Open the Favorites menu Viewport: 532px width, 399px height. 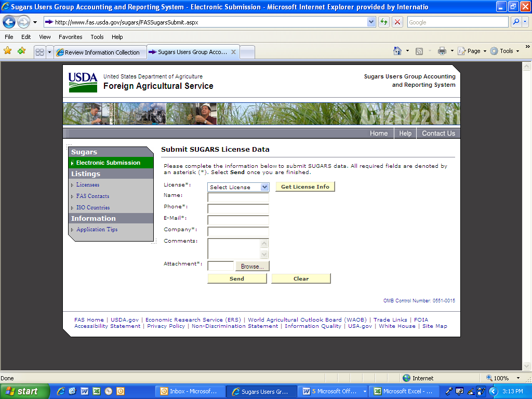(70, 37)
